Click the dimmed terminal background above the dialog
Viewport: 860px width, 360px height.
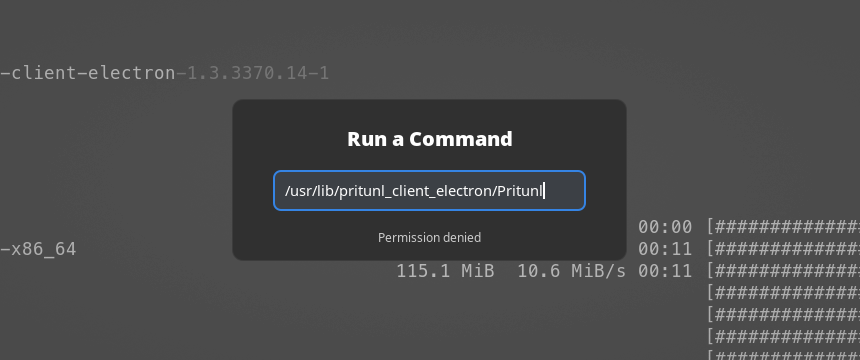tap(429, 49)
